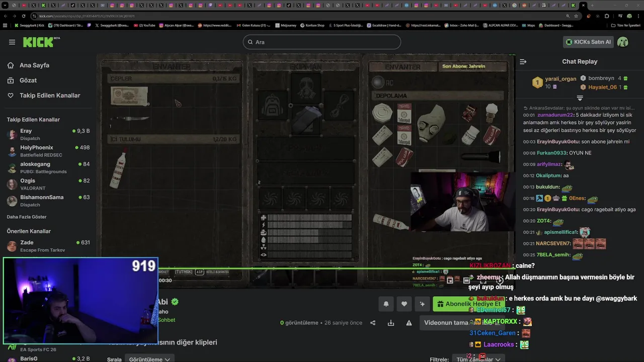Click the verified badge beside channel name

point(175,302)
